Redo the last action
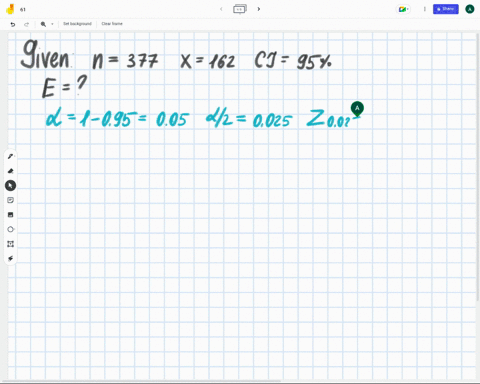 27,24
